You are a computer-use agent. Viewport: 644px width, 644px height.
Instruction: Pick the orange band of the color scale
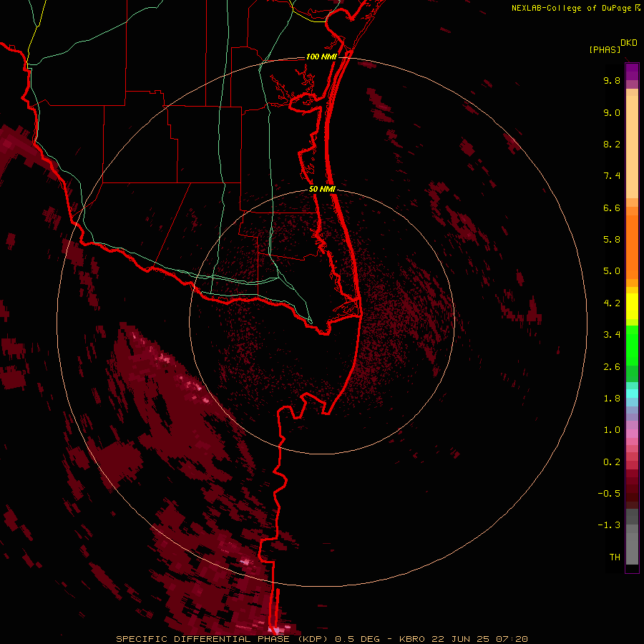coord(632,246)
